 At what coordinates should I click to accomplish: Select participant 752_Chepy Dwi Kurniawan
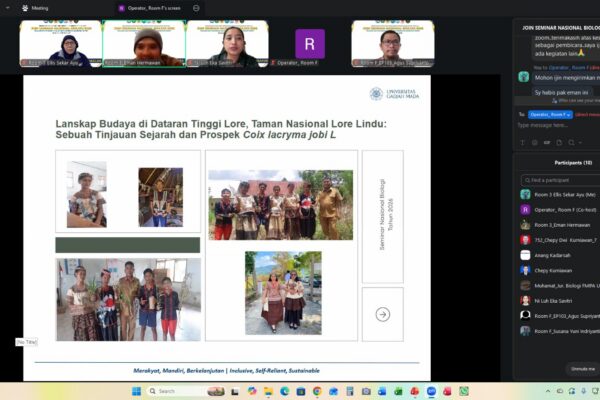click(560, 240)
